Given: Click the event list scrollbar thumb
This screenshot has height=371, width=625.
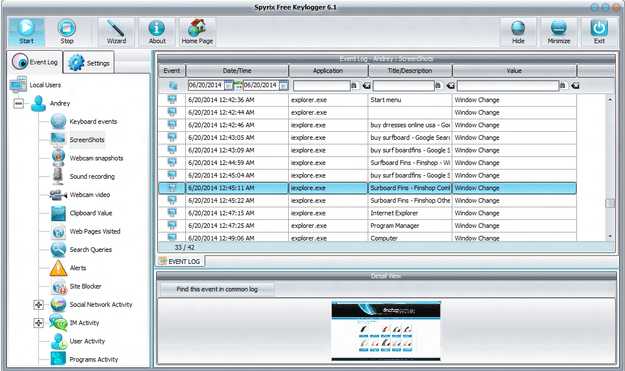Looking at the screenshot, I should 610,203.
